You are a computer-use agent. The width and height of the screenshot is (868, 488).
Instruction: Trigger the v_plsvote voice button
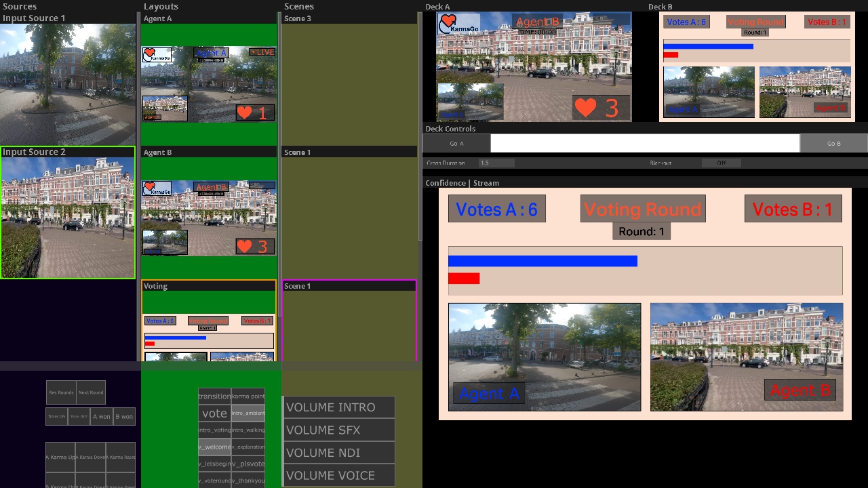coord(248,464)
